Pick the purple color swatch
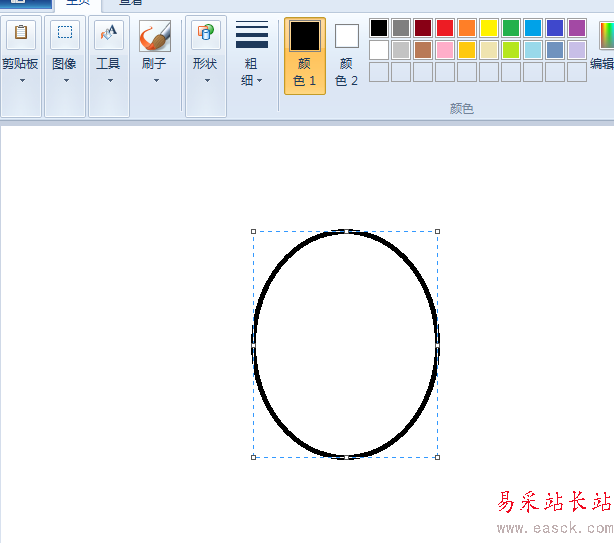Screen dimensions: 614x543 (x=577, y=28)
